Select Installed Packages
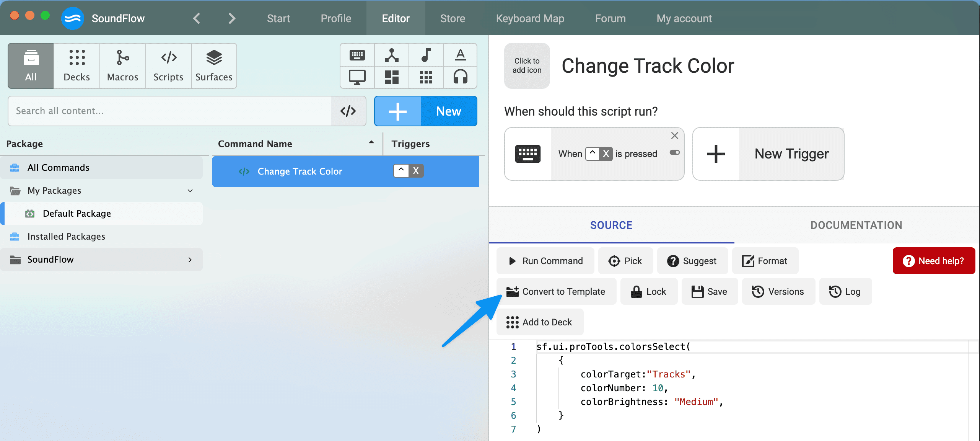 coord(101,237)
